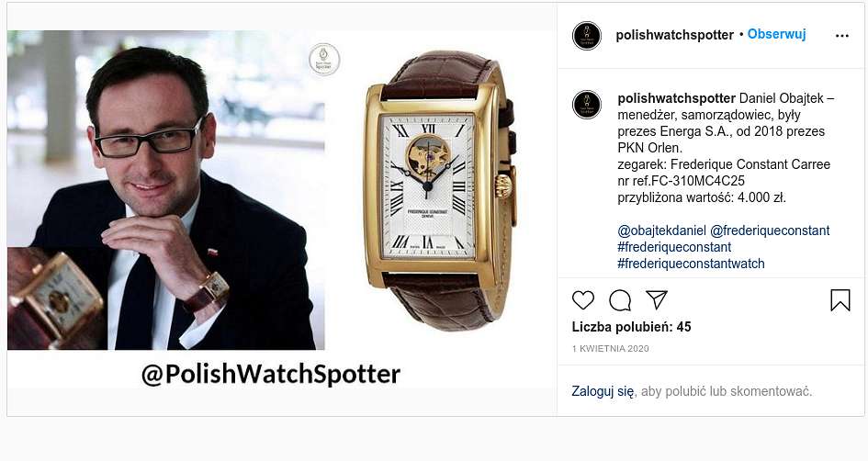This screenshot has width=868, height=461.
Task: Open polishwatchspotter username in header
Action: 674,35
